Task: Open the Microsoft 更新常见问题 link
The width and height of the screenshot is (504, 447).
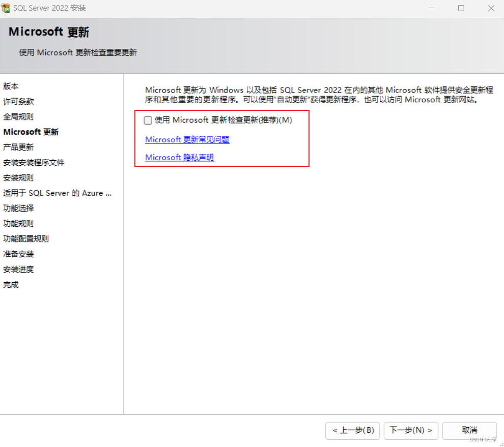Action: (x=187, y=140)
